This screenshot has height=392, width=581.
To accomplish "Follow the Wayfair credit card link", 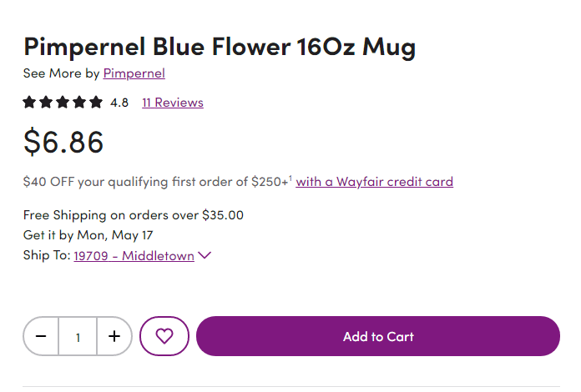I will (374, 182).
